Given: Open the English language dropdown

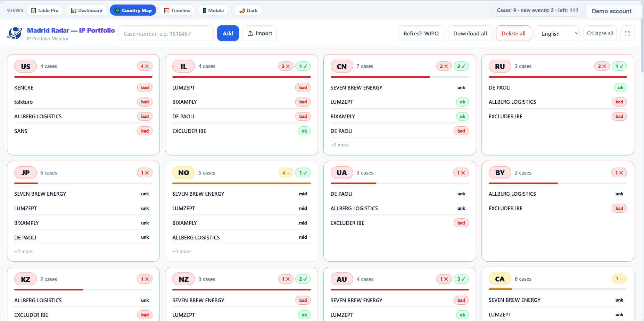Looking at the screenshot, I should (557, 34).
